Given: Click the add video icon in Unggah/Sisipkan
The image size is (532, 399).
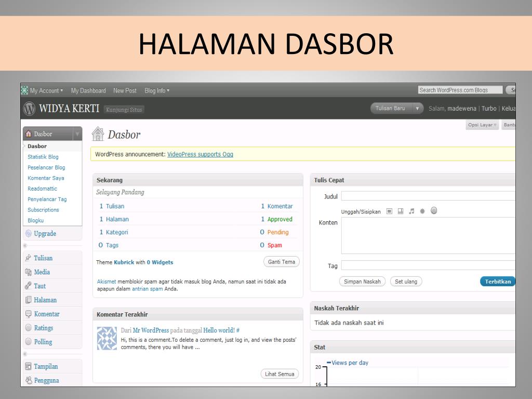Looking at the screenshot, I should click(401, 211).
